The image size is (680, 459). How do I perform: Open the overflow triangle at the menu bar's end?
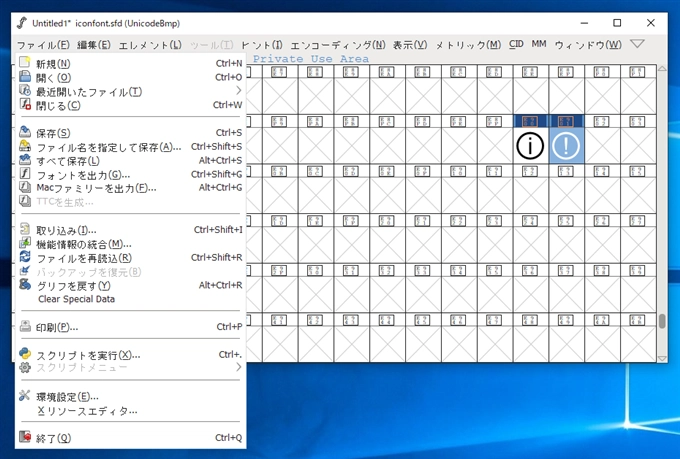click(637, 44)
